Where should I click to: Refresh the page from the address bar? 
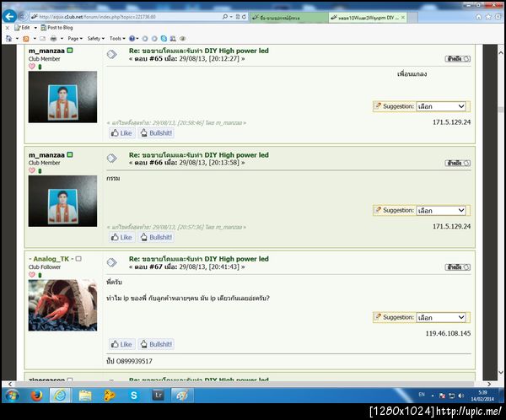[244, 17]
